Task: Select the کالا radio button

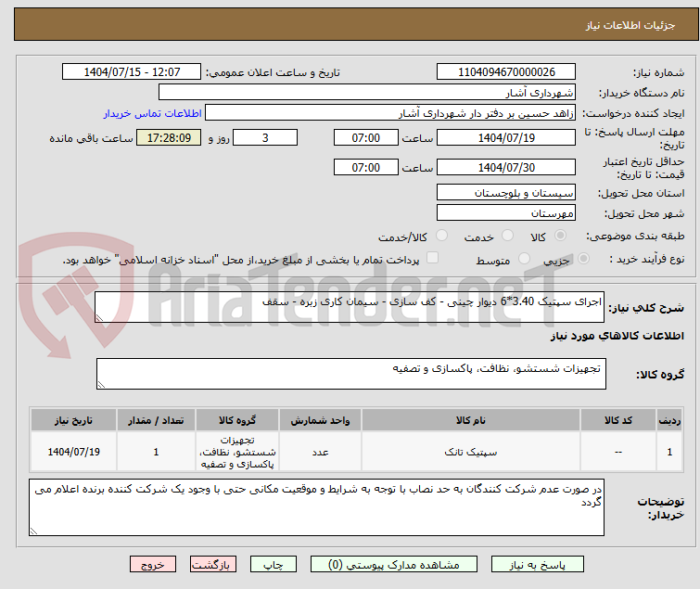Action: [560, 236]
